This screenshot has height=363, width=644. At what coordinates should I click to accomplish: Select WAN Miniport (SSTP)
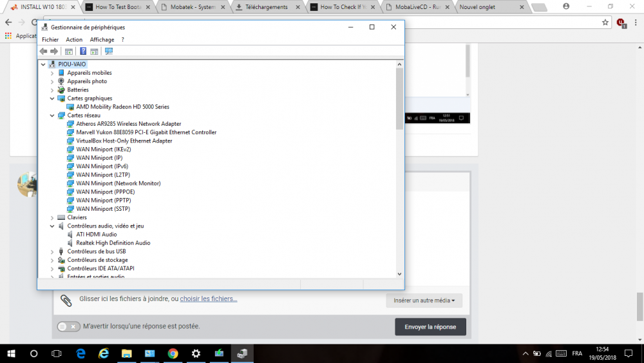pos(103,210)
